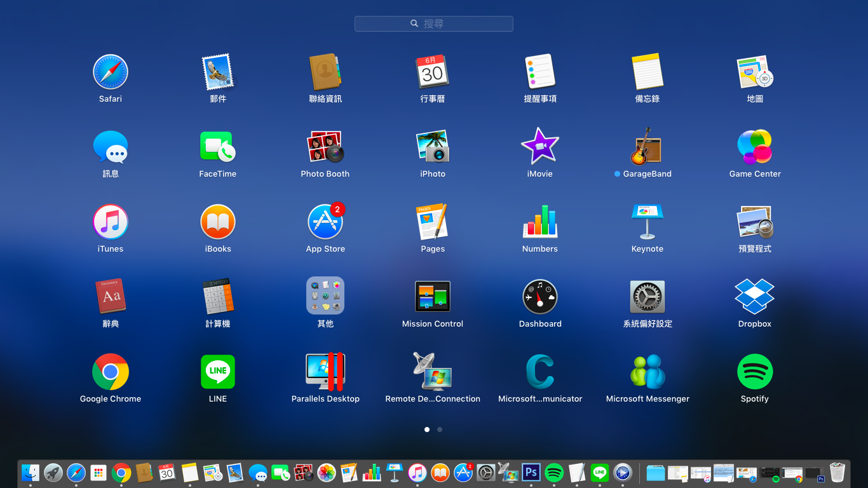Open the blue folder stack in Dock
This screenshot has height=488, width=868.
[x=656, y=473]
